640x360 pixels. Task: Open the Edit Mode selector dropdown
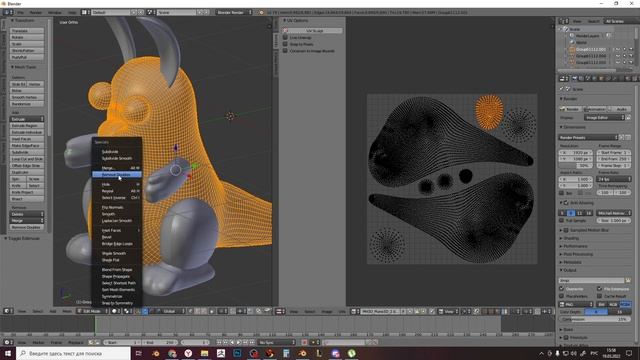(x=93, y=311)
